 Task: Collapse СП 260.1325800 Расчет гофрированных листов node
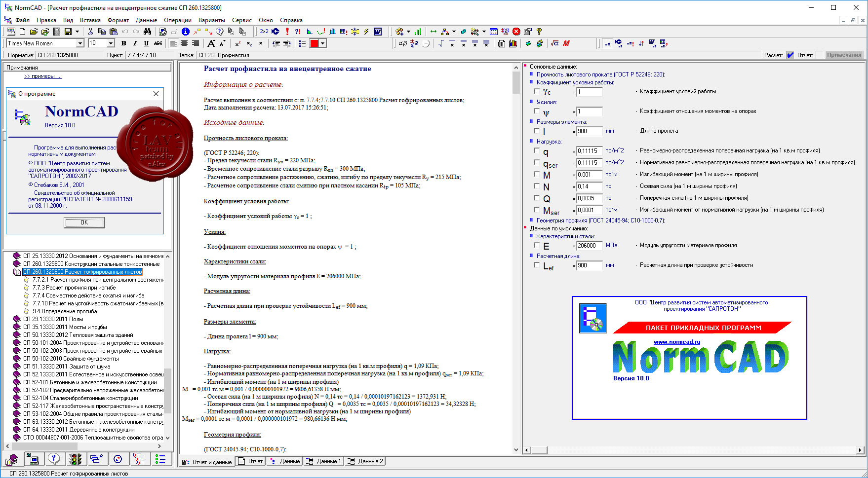(17, 272)
